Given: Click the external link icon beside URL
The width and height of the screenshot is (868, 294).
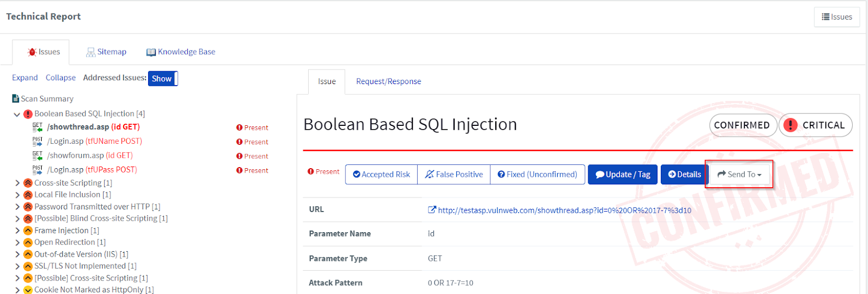Looking at the screenshot, I should 432,210.
